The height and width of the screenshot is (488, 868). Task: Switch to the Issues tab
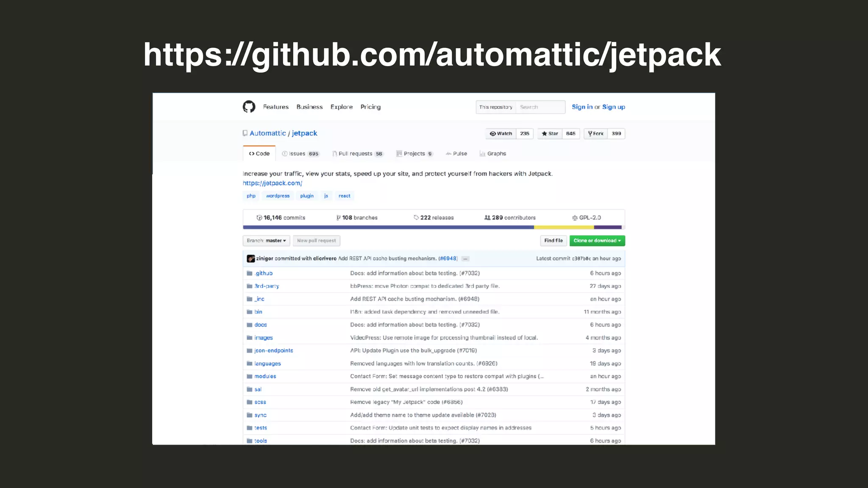tap(300, 154)
